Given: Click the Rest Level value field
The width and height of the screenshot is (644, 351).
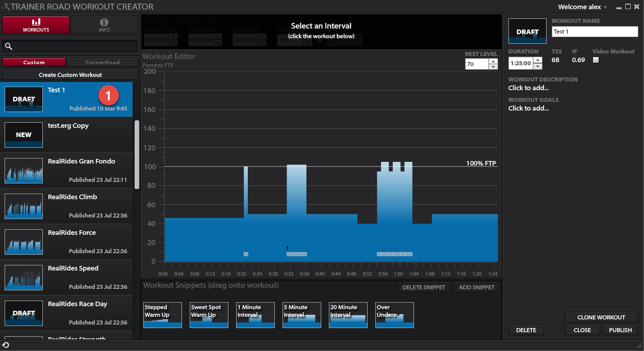Looking at the screenshot, I should pyautogui.click(x=477, y=64).
